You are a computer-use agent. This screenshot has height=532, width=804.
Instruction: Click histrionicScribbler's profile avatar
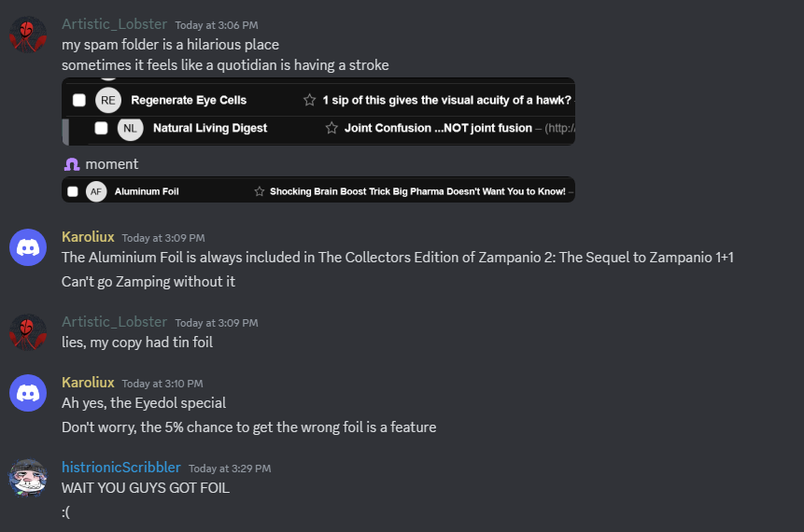[x=28, y=478]
